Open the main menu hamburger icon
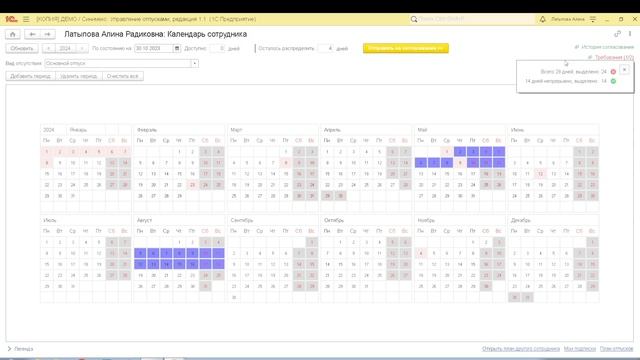This screenshot has height=360, width=640. [x=26, y=19]
